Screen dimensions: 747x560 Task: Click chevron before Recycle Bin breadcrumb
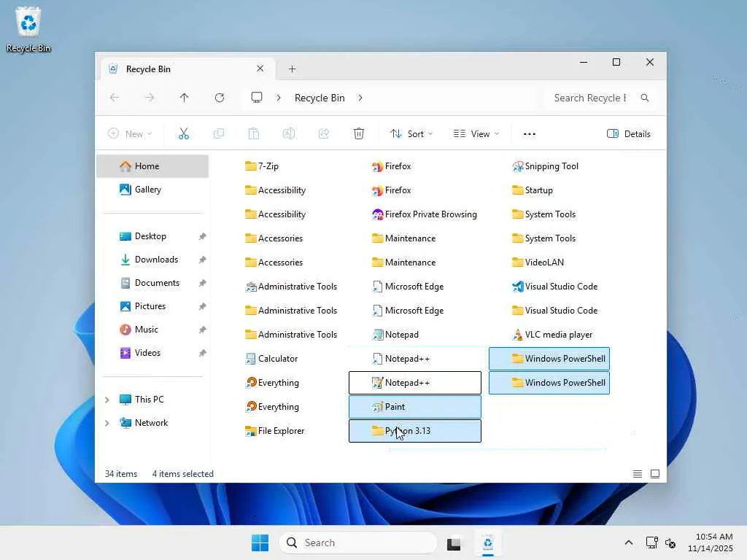[x=279, y=98]
